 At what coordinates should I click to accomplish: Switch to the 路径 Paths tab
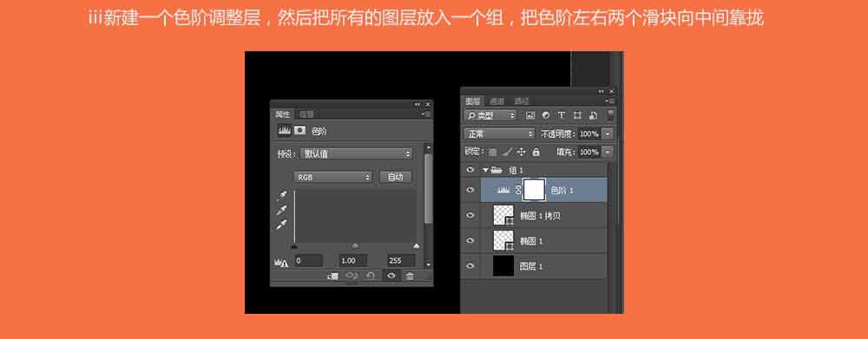point(521,101)
